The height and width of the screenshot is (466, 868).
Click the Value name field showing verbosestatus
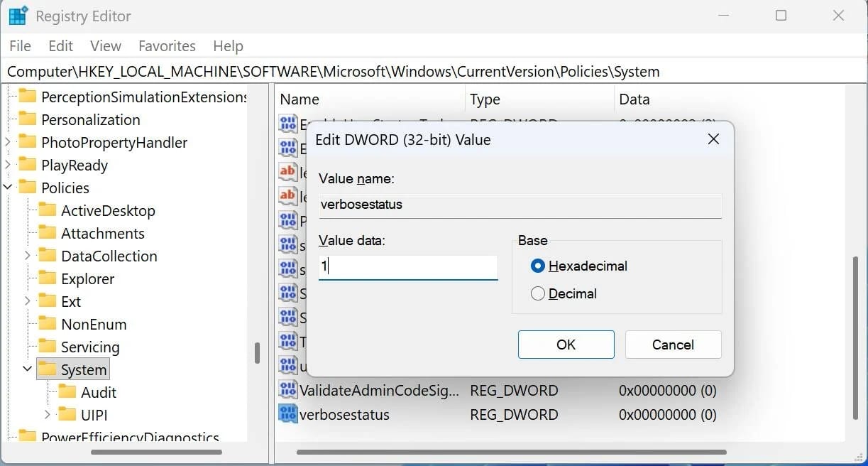(520, 205)
